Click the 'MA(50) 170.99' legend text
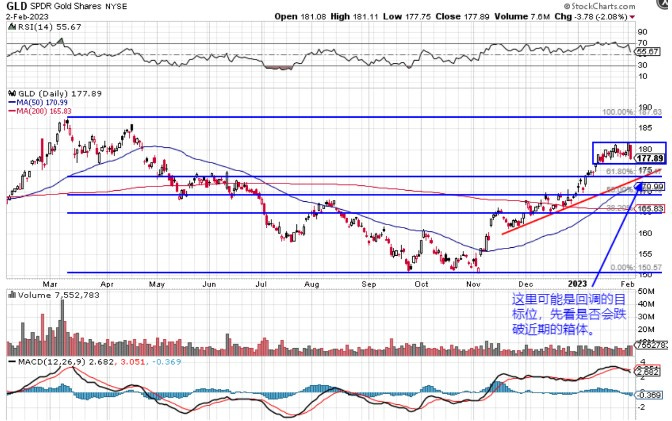 42,102
